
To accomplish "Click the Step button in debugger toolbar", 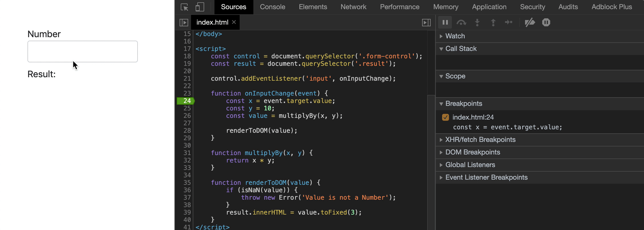I will click(x=509, y=22).
